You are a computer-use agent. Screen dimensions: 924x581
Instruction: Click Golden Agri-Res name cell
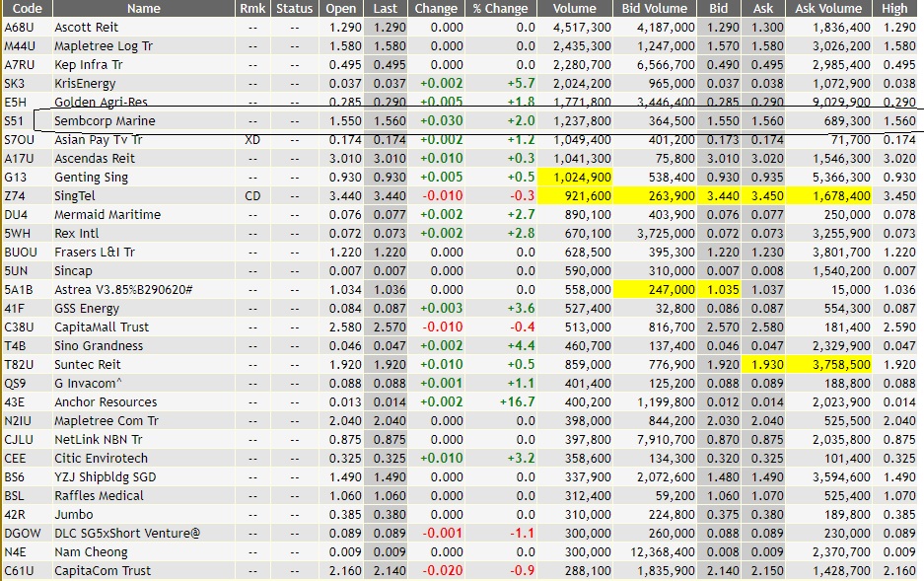coord(101,102)
